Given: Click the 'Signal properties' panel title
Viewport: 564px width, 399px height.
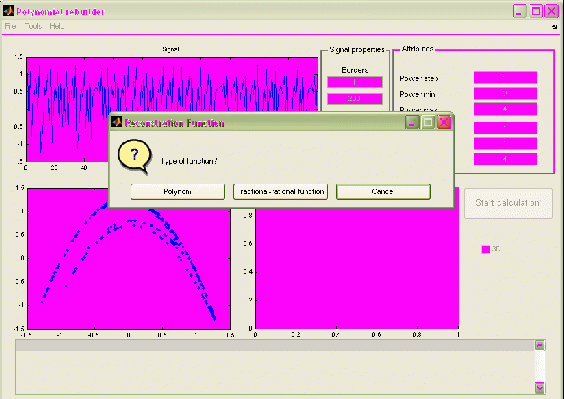Looking at the screenshot, I should click(x=357, y=50).
